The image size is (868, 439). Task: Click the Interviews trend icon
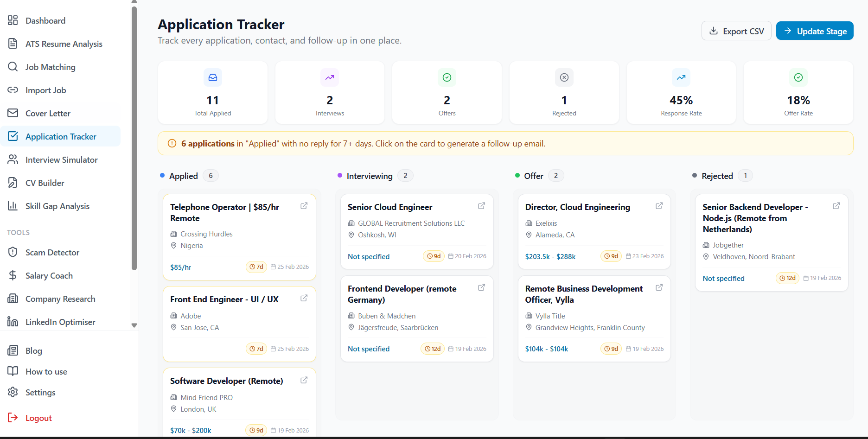pyautogui.click(x=330, y=77)
